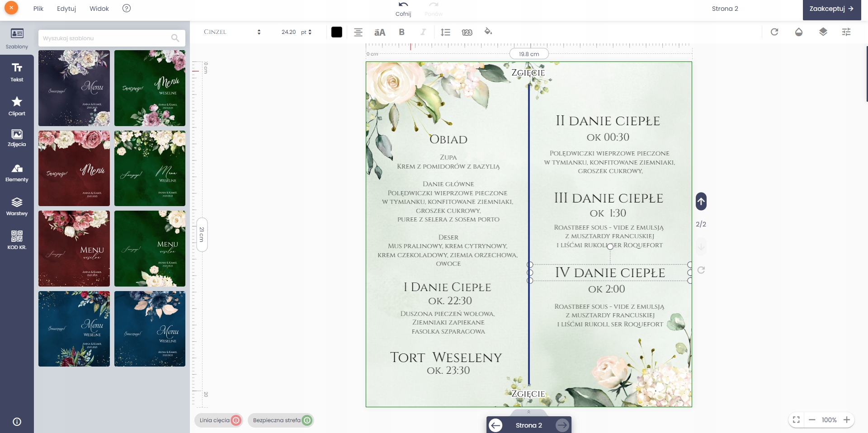Screen dimensions: 868x433
Task: Open the Tekst tool panel
Action: 17,72
